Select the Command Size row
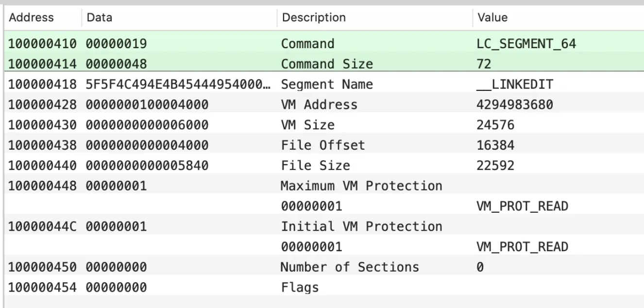This screenshot has width=644, height=308. 327,64
